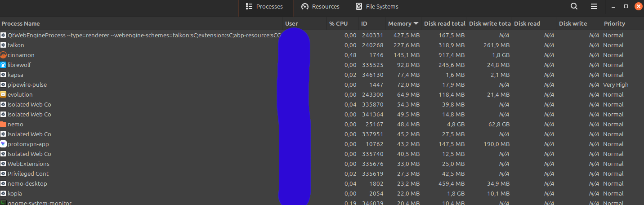
Task: Click memory value 145,1 MB
Action: 407,55
